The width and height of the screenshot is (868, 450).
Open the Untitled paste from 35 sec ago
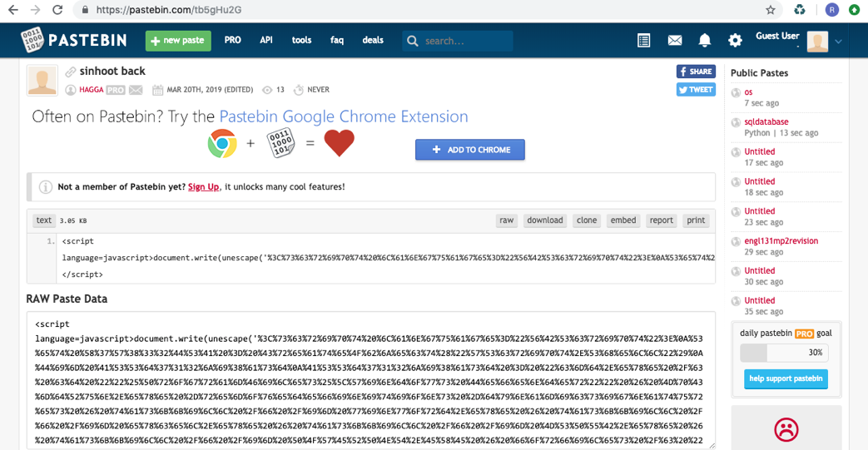click(760, 300)
